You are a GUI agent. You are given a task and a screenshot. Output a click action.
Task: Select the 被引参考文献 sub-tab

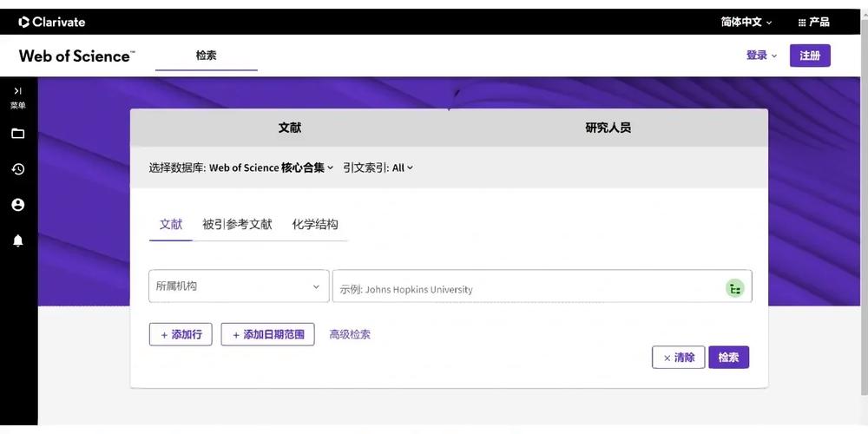[237, 224]
